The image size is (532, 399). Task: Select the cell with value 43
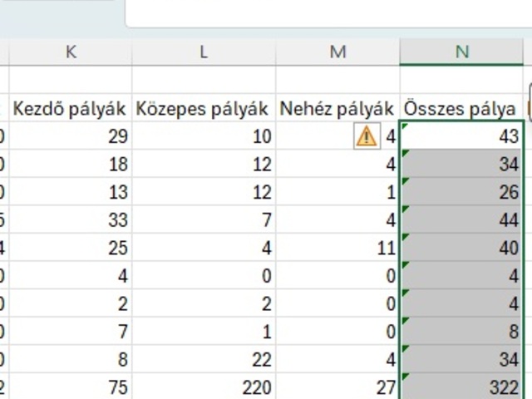coord(462,136)
